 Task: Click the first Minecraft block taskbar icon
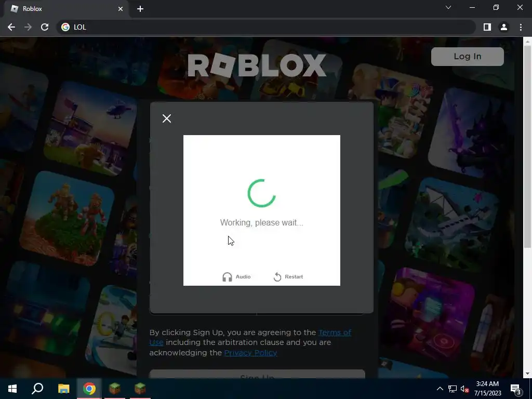tap(115, 389)
